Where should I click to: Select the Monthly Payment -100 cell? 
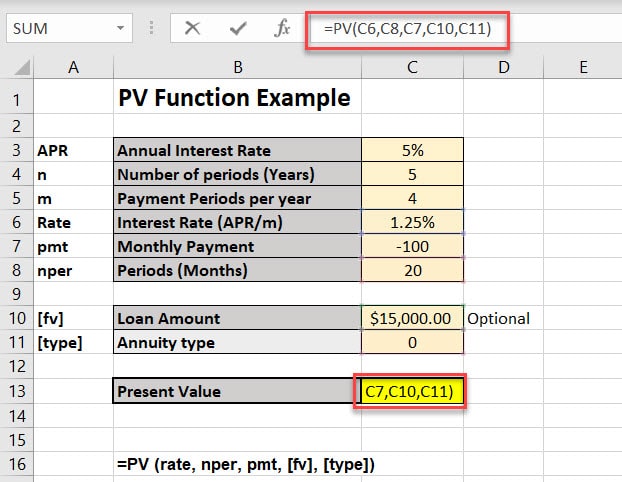(412, 246)
